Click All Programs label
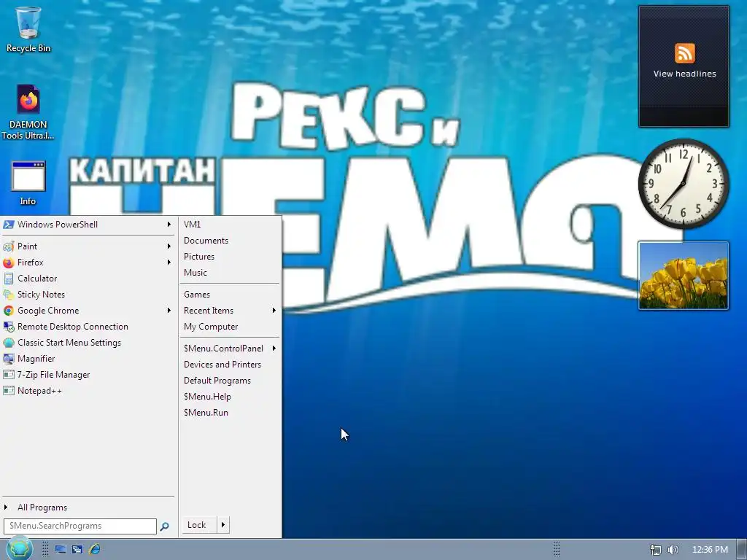This screenshot has height=560, width=747. coord(42,507)
